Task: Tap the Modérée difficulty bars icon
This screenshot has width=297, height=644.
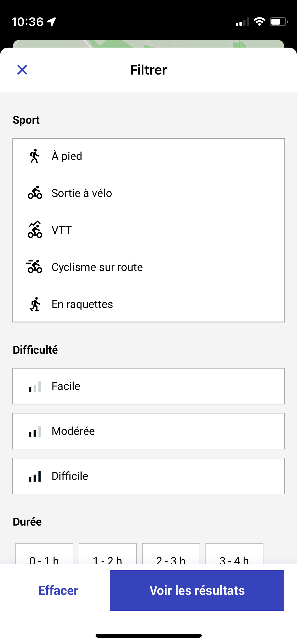Action: pyautogui.click(x=35, y=431)
